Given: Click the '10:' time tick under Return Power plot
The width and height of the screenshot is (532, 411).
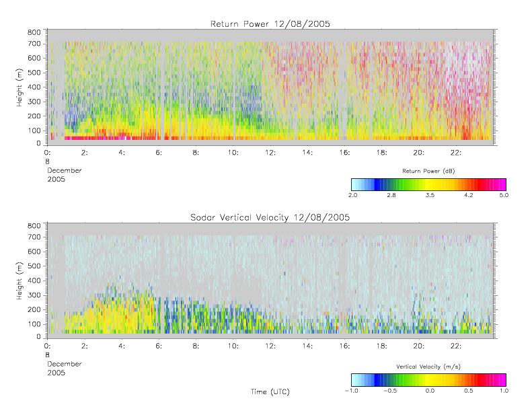Looking at the screenshot, I should 233,153.
